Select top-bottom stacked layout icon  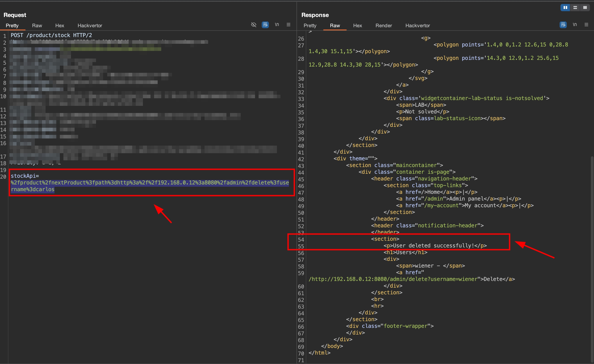coord(575,7)
